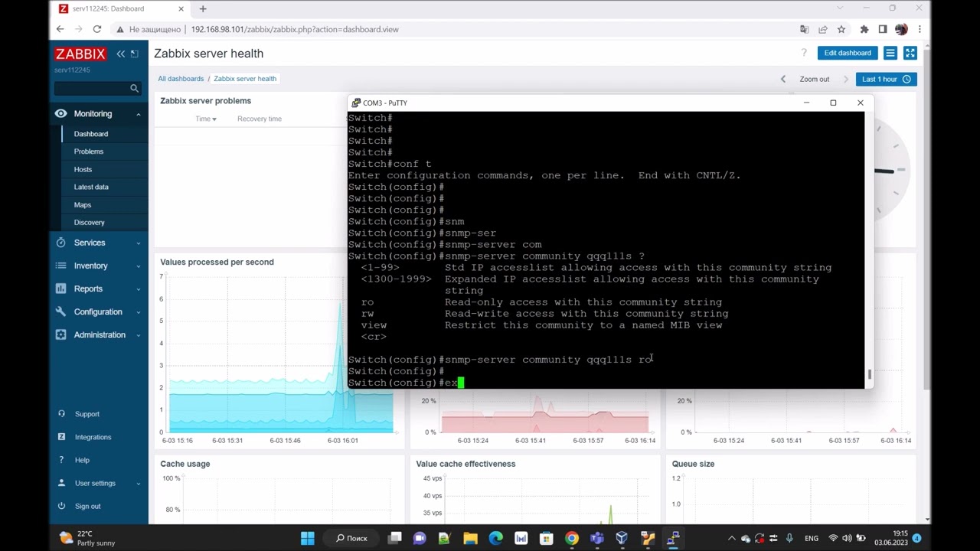Click the PuTTY terminal scrollbar thumb
The width and height of the screenshot is (980, 551).
(869, 375)
